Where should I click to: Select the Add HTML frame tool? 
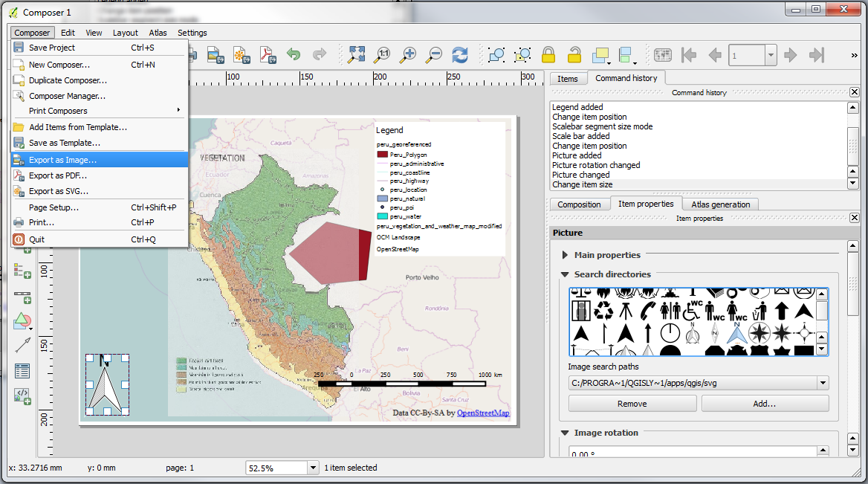point(22,396)
